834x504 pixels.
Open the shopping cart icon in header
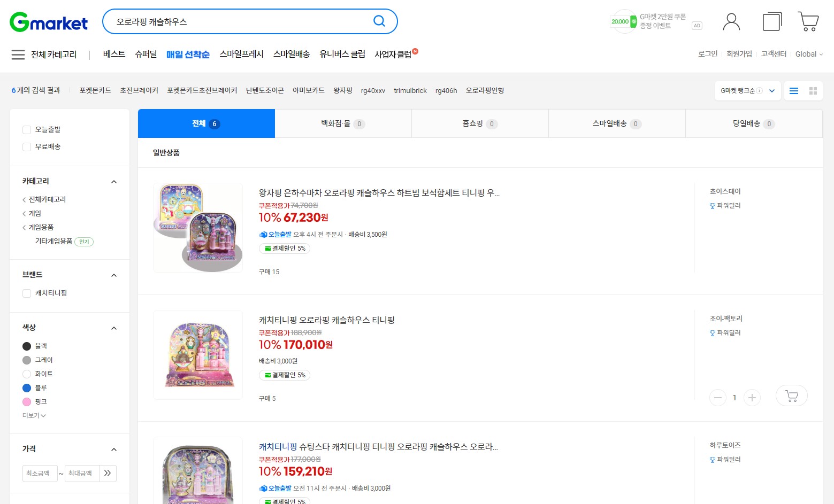pyautogui.click(x=808, y=21)
